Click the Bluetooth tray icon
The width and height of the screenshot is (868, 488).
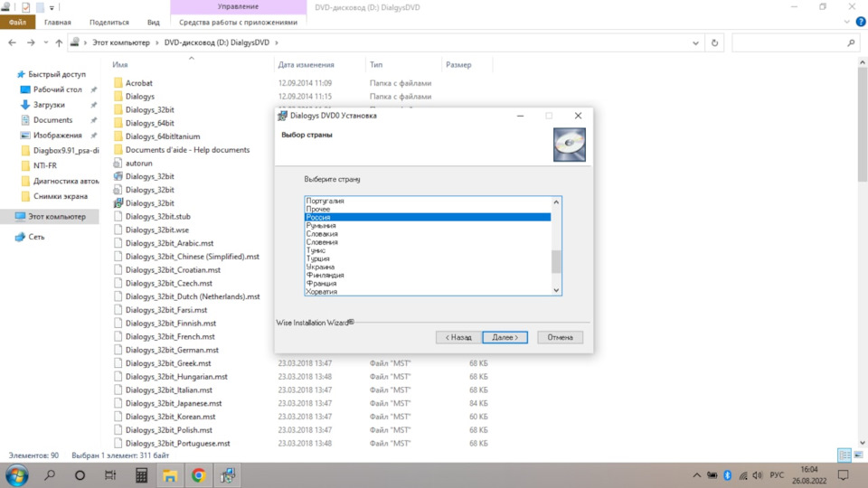[x=727, y=475]
